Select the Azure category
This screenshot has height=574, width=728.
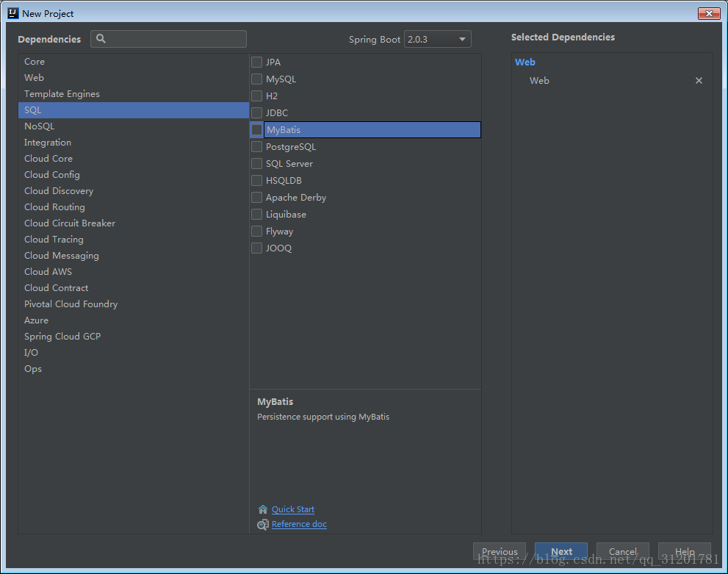133,320
